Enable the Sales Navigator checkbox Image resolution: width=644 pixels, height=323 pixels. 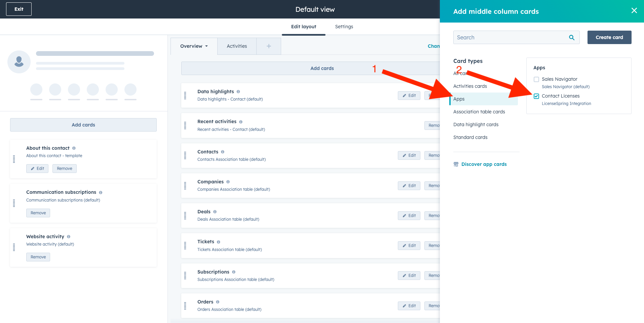(x=536, y=79)
